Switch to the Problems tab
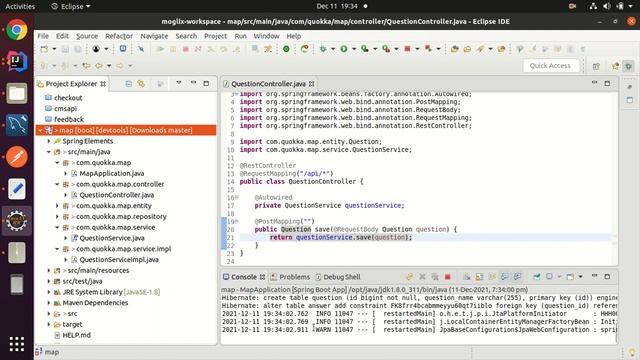Screen dimensions: 640x360 click(290, 277)
